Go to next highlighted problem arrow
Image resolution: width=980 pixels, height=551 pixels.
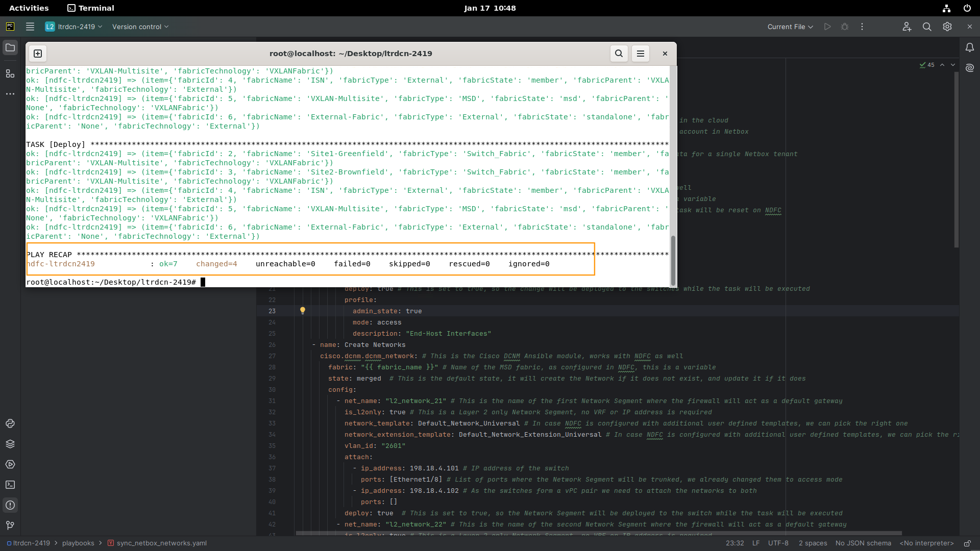[953, 65]
